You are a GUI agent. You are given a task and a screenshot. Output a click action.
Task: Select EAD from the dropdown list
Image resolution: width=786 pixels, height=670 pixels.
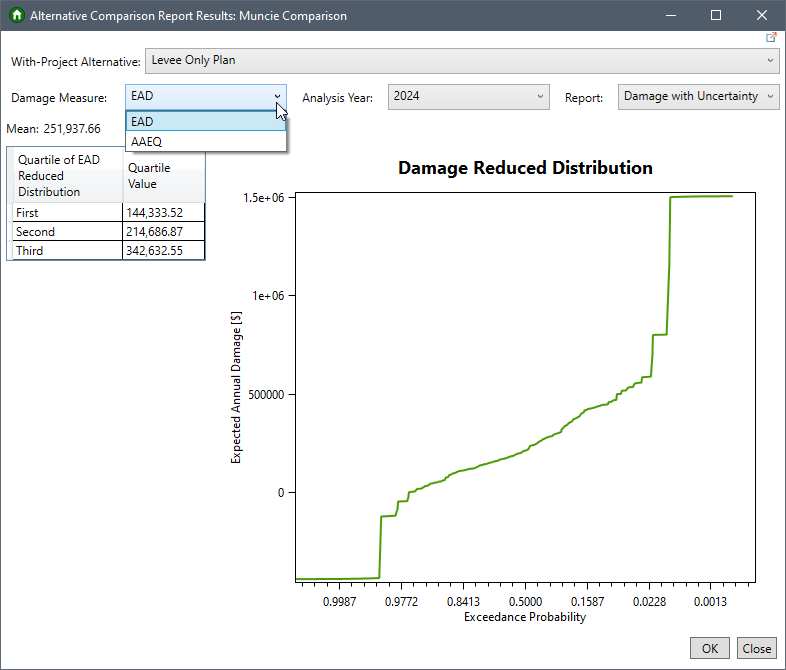click(x=206, y=121)
